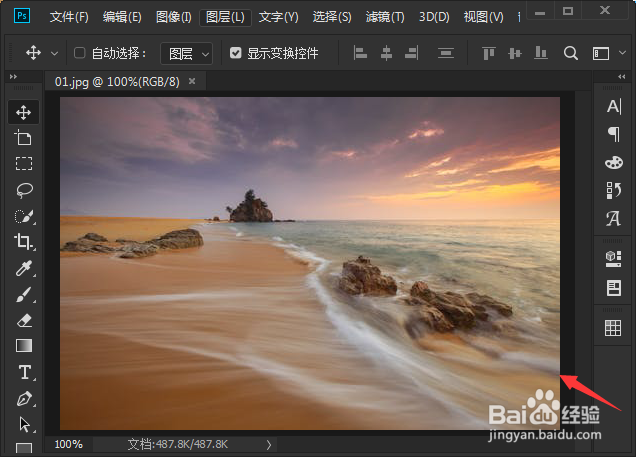Open 滤镜(T) menu
Viewport: 636px width, 457px height.
coord(385,17)
